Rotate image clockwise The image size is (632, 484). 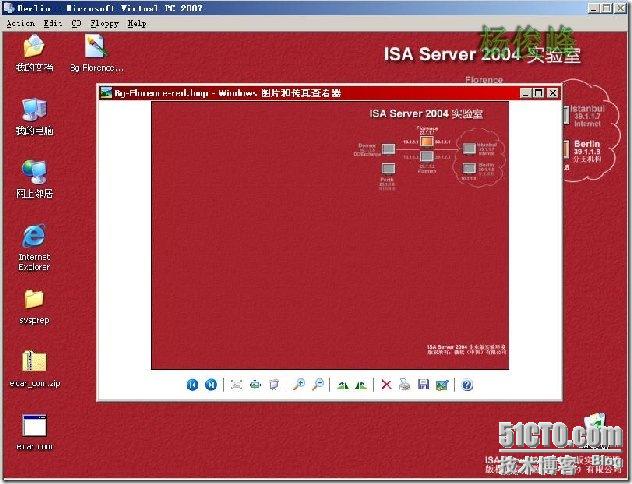[x=343, y=385]
